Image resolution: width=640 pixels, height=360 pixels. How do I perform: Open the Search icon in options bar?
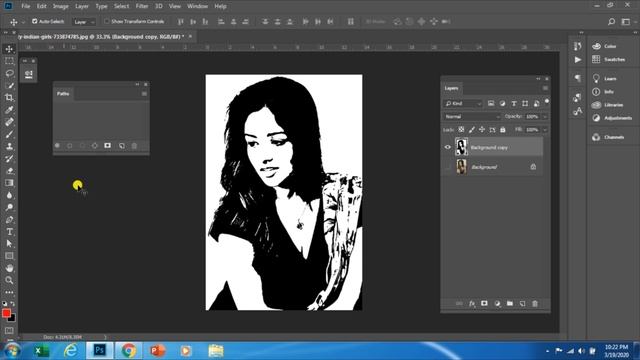611,22
